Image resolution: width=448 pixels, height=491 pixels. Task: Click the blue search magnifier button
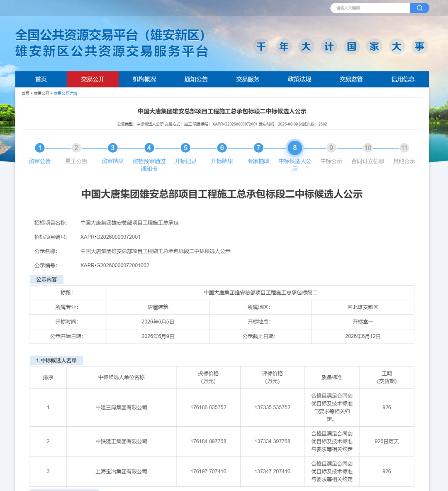419,8
